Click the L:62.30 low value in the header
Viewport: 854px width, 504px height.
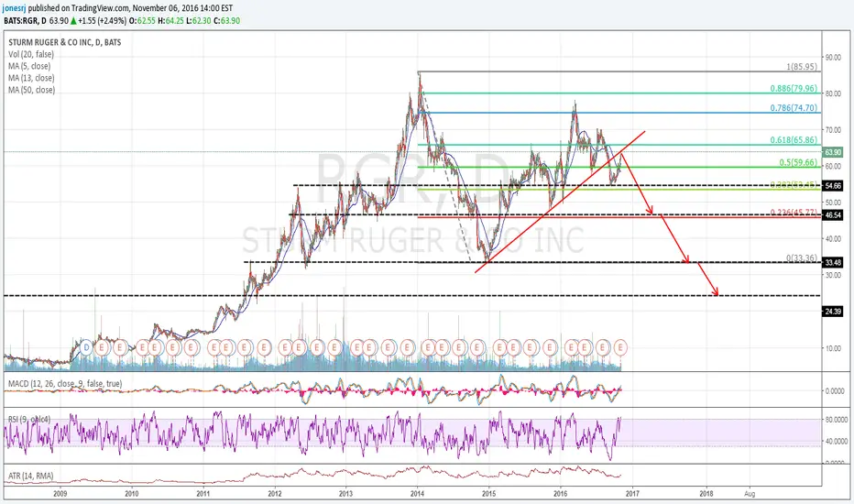(x=198, y=21)
